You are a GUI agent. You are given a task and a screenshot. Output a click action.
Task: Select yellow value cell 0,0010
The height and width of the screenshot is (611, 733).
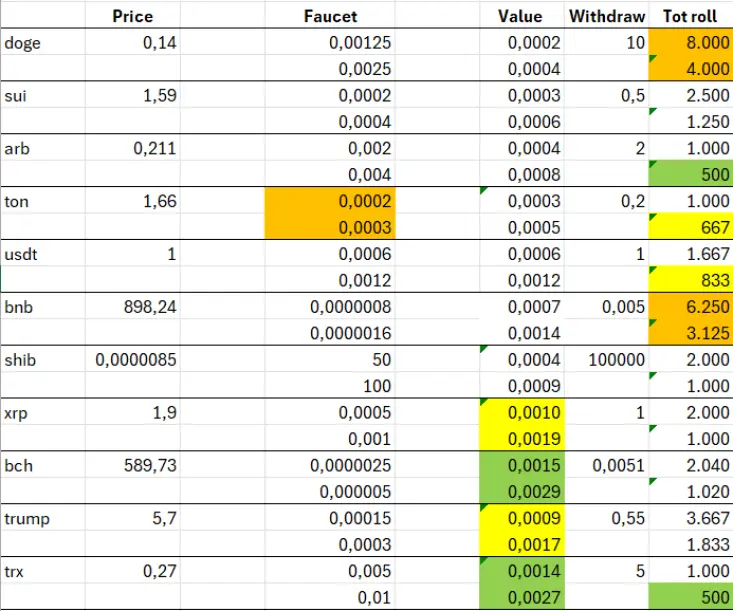click(522, 412)
